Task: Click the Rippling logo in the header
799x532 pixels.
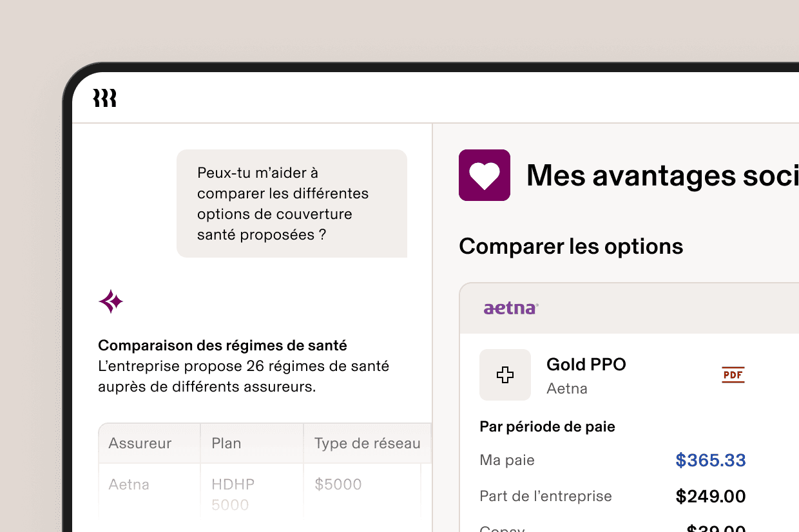Action: 105,98
